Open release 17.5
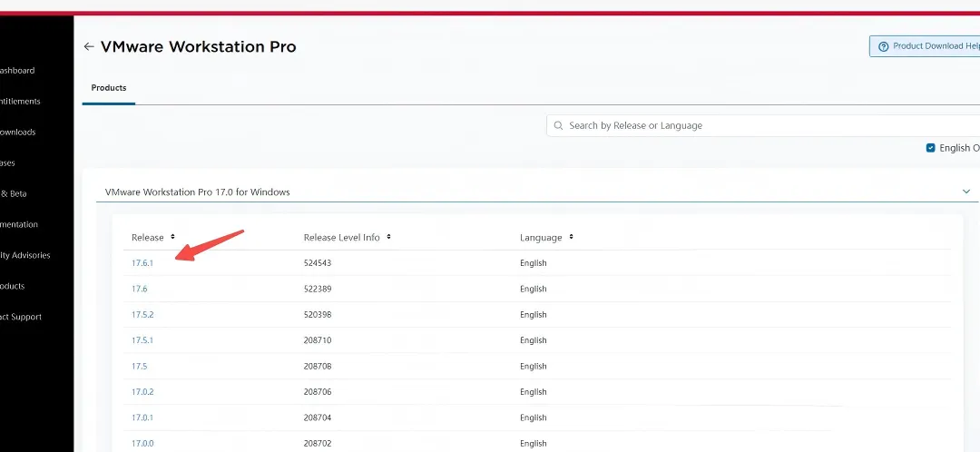Image resolution: width=980 pixels, height=452 pixels. pos(140,367)
